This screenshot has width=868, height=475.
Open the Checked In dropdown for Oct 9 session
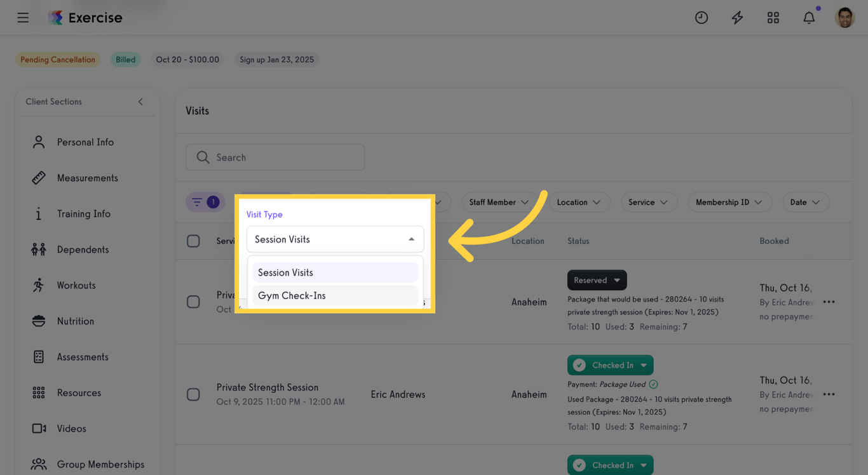(x=610, y=365)
